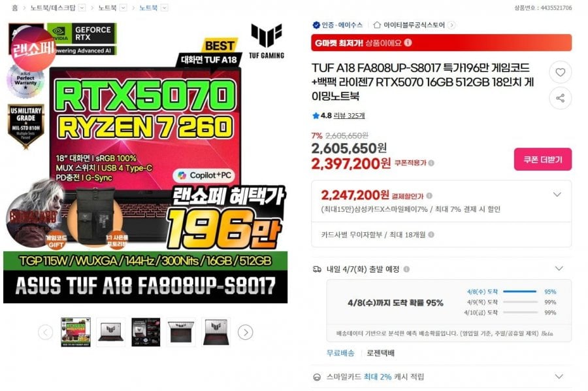Expand the 출발 예정 delivery section
This screenshot has height=391, width=588.
(559, 268)
